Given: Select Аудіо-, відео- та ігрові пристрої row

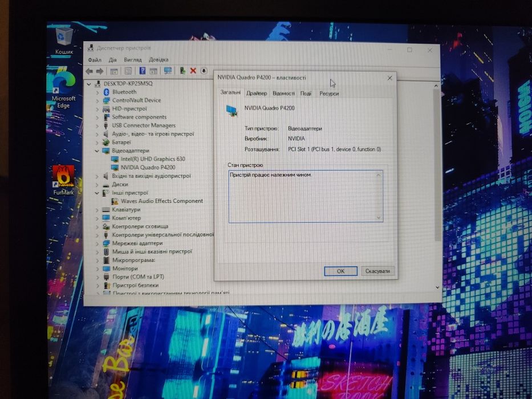Looking at the screenshot, I should (x=153, y=134).
